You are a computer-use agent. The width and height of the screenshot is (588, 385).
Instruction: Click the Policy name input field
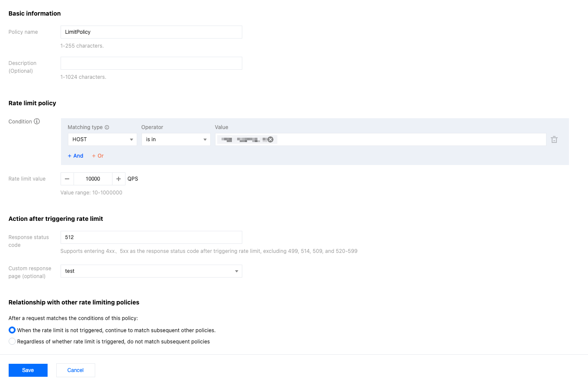click(x=151, y=32)
